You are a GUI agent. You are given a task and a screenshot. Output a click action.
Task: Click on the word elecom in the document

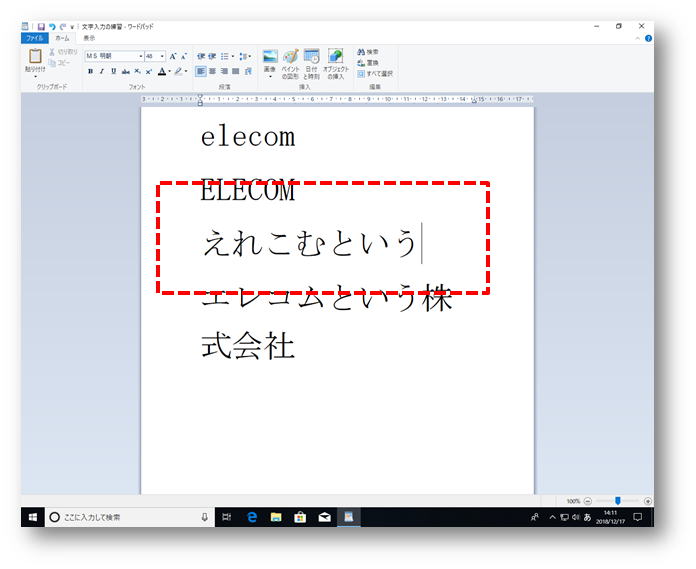tap(248, 137)
